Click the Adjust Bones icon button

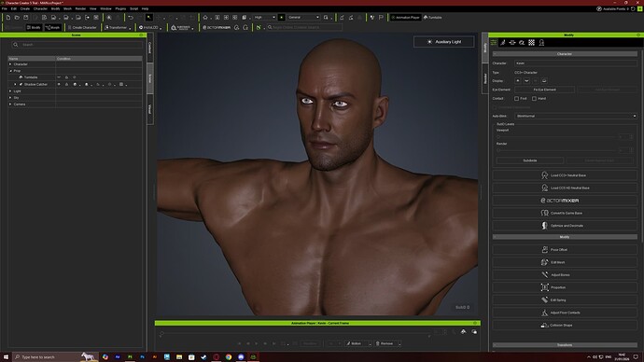[565, 275]
